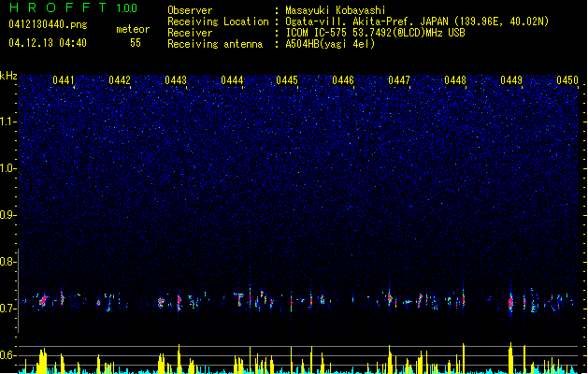This screenshot has height=374, width=588.
Task: Select the Ogata-vill. Akita-Pref. JAPAN location text
Action: point(417,22)
